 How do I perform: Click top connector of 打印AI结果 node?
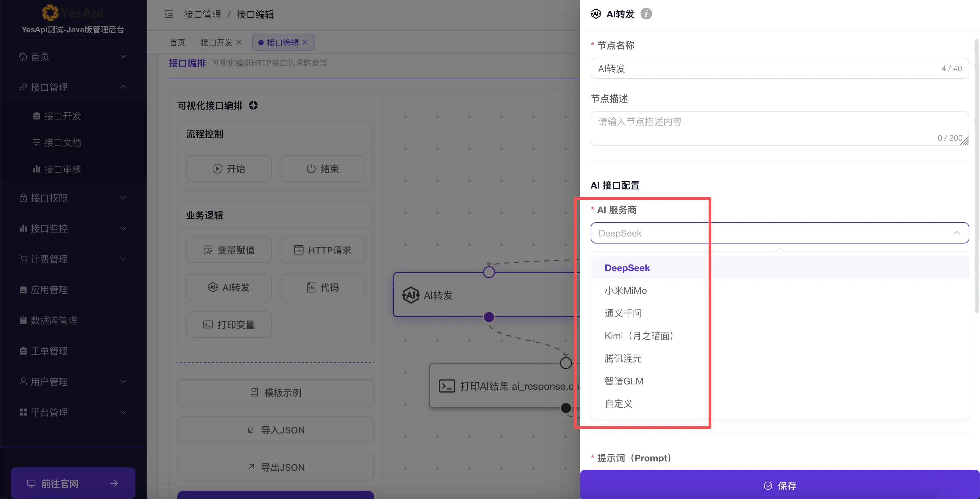click(x=566, y=363)
